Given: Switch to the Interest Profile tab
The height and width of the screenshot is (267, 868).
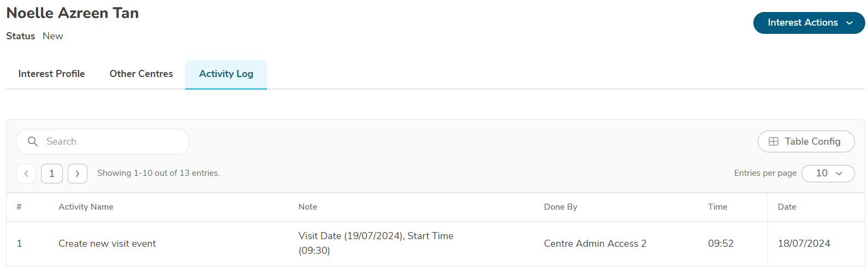Looking at the screenshot, I should pos(51,74).
